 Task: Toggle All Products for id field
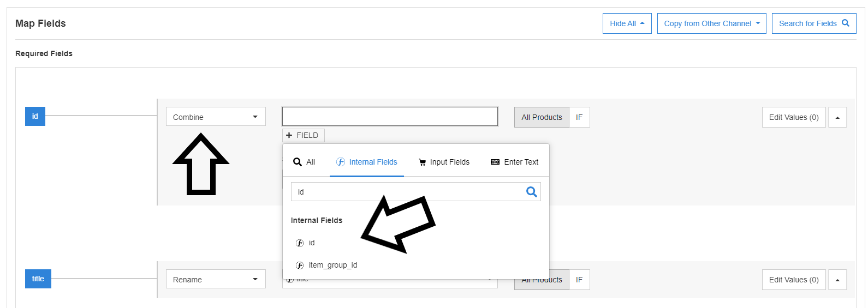pos(541,117)
